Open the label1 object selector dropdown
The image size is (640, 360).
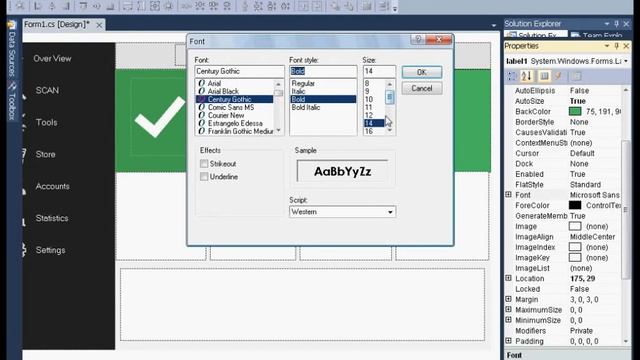626,61
